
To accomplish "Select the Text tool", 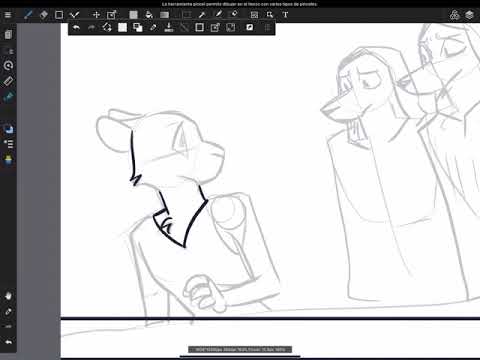I will click(x=285, y=15).
